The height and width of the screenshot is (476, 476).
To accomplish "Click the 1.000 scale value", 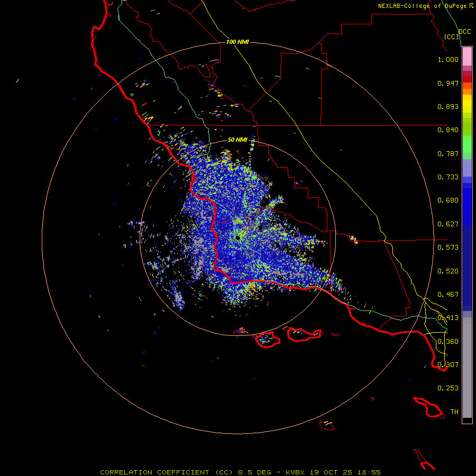I will (448, 59).
